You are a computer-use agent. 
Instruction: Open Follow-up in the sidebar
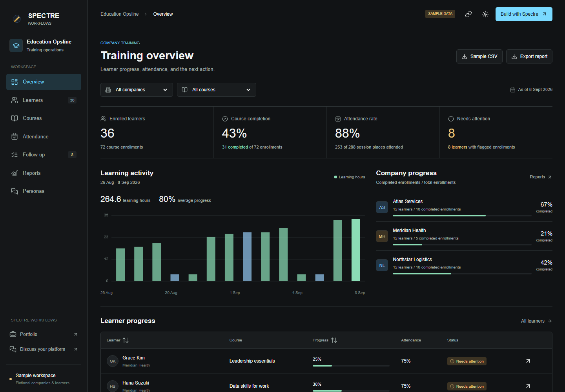click(x=44, y=155)
